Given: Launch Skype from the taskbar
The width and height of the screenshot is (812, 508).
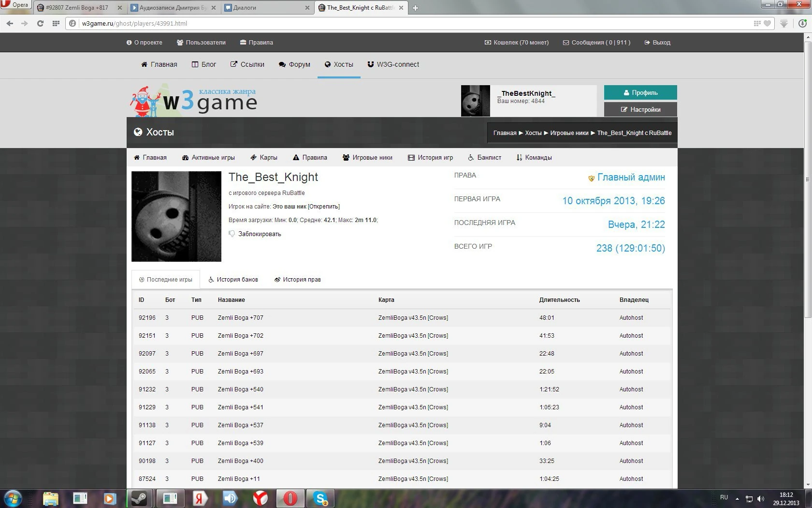Looking at the screenshot, I should point(320,498).
